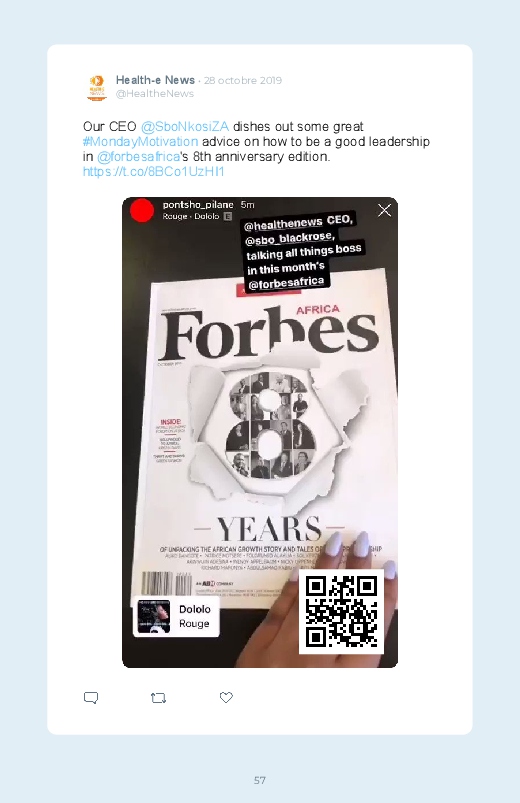Open the t.co/8BCo1UzHI1 short link

(154, 172)
